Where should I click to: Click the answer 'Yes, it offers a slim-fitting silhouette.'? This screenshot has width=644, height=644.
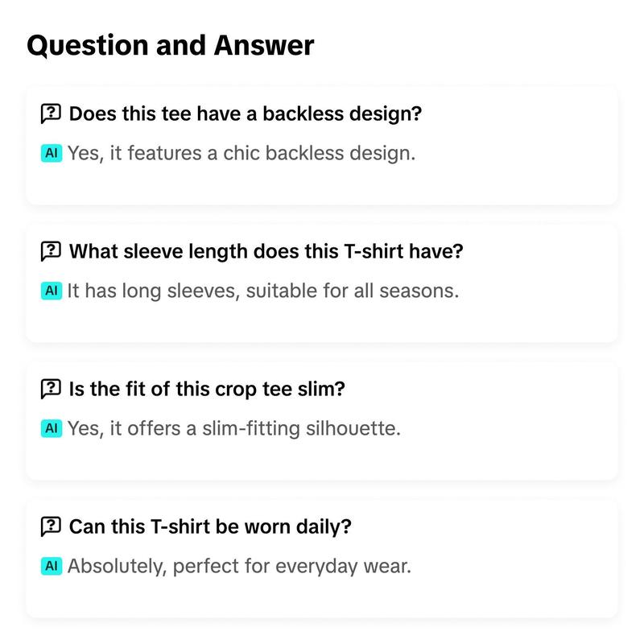click(234, 428)
